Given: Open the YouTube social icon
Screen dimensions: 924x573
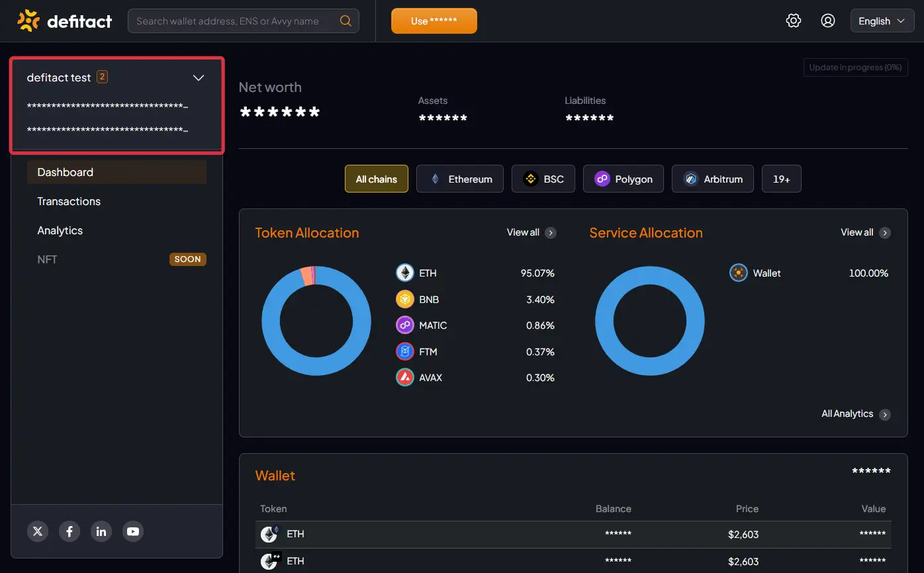Looking at the screenshot, I should click(133, 531).
